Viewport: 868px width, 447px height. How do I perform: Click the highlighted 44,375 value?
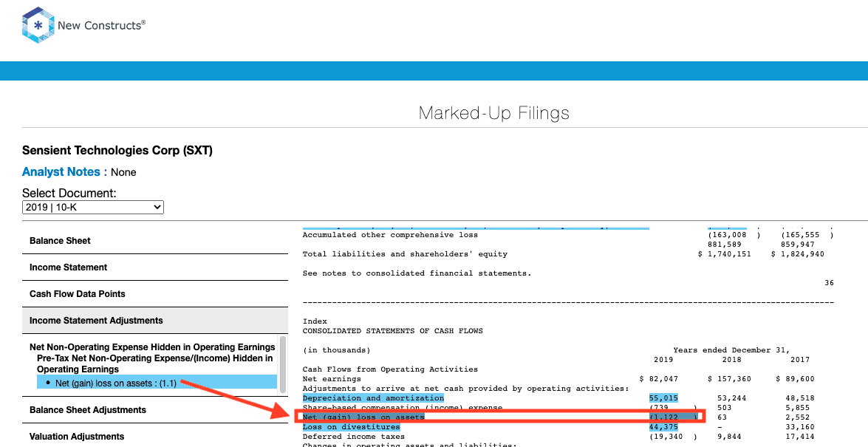pos(663,427)
